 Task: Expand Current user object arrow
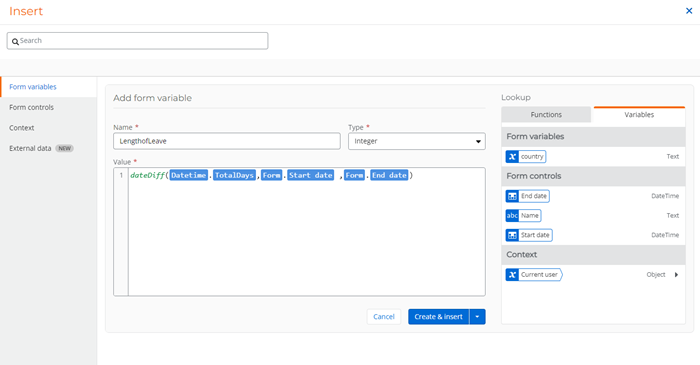pos(676,275)
